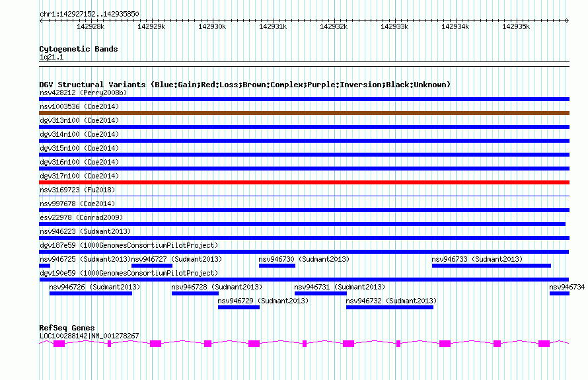Click the 142930k ruler position
Image resolution: width=588 pixels, height=380 pixels.
(212, 26)
